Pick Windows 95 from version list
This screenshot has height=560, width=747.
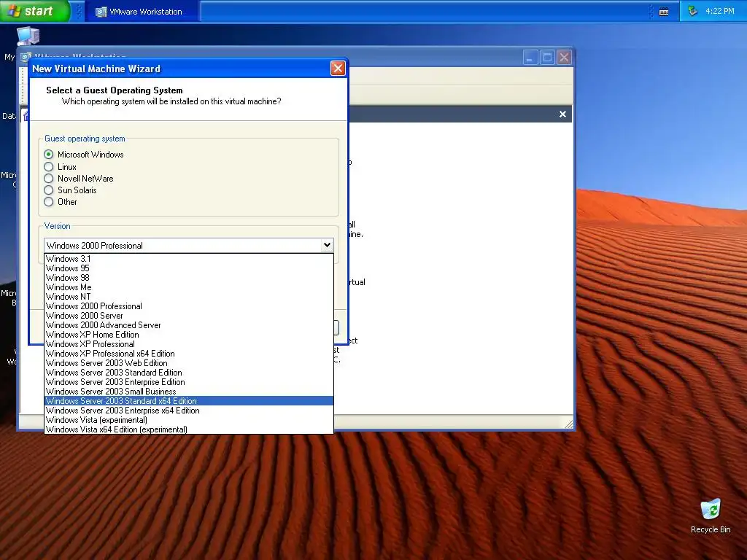coord(189,268)
